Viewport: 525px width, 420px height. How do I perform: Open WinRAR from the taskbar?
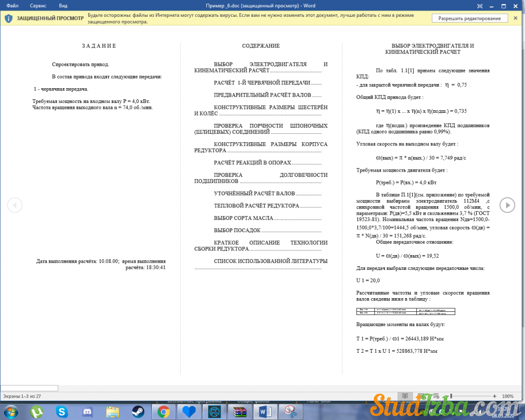point(240,412)
